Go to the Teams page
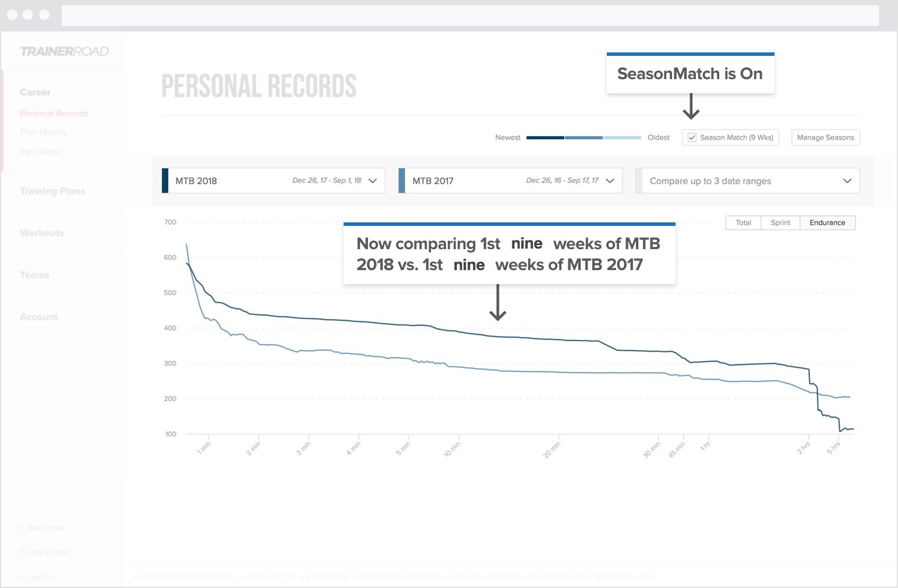Image resolution: width=898 pixels, height=588 pixels. tap(34, 275)
